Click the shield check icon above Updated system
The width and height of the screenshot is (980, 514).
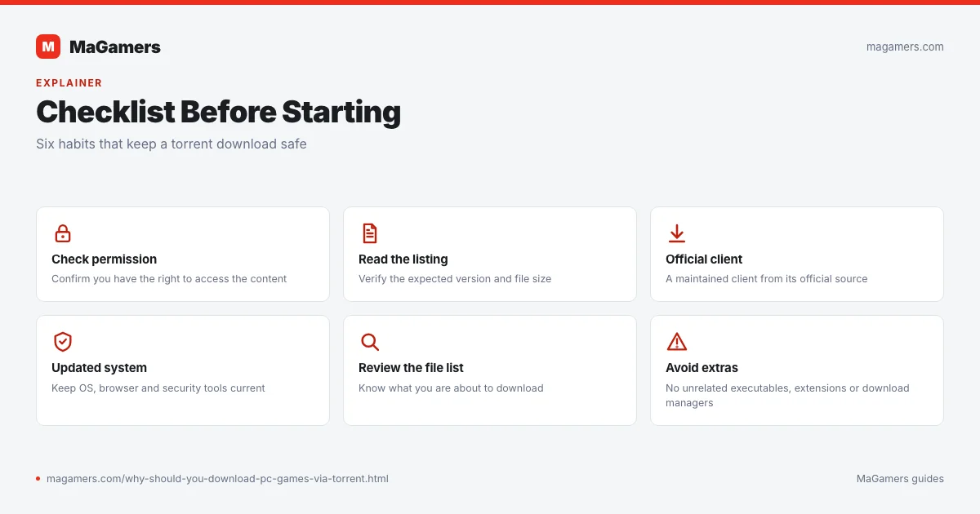pyautogui.click(x=63, y=342)
